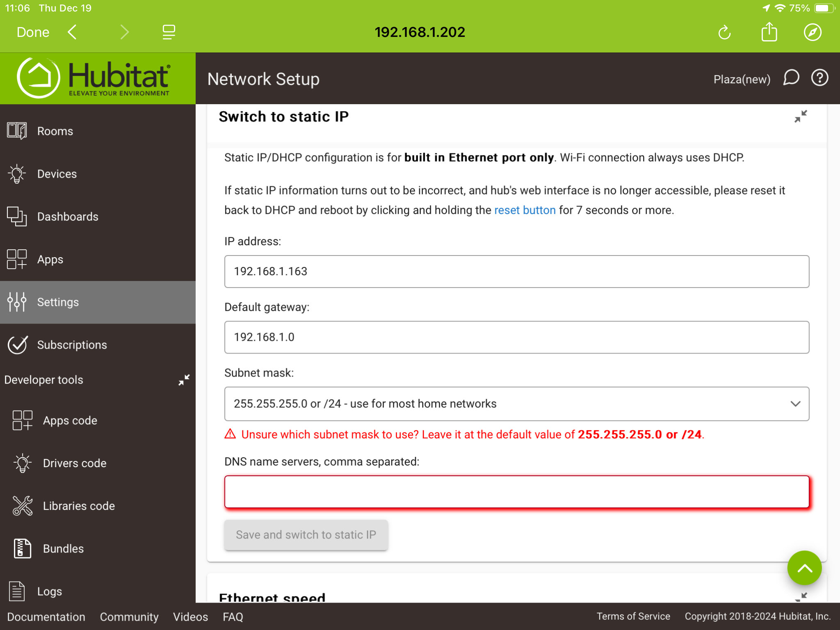Click the Default gateway input field
Viewport: 840px width, 630px height.
(516, 337)
